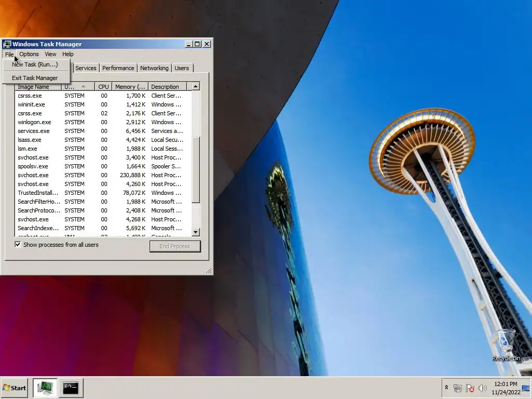Click the network tray icon
The width and height of the screenshot is (532, 399).
tap(457, 388)
